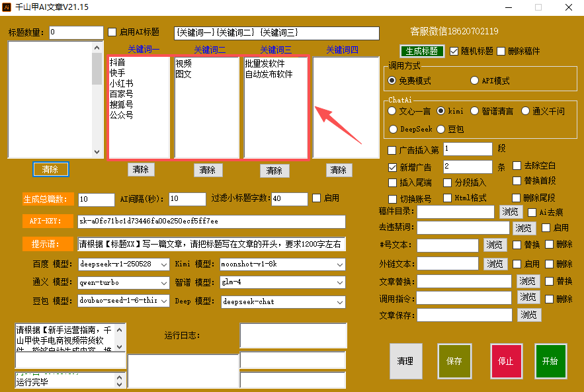Enable the 启用AI标题 checkbox
Screen dimensions: 584x392
coord(112,32)
